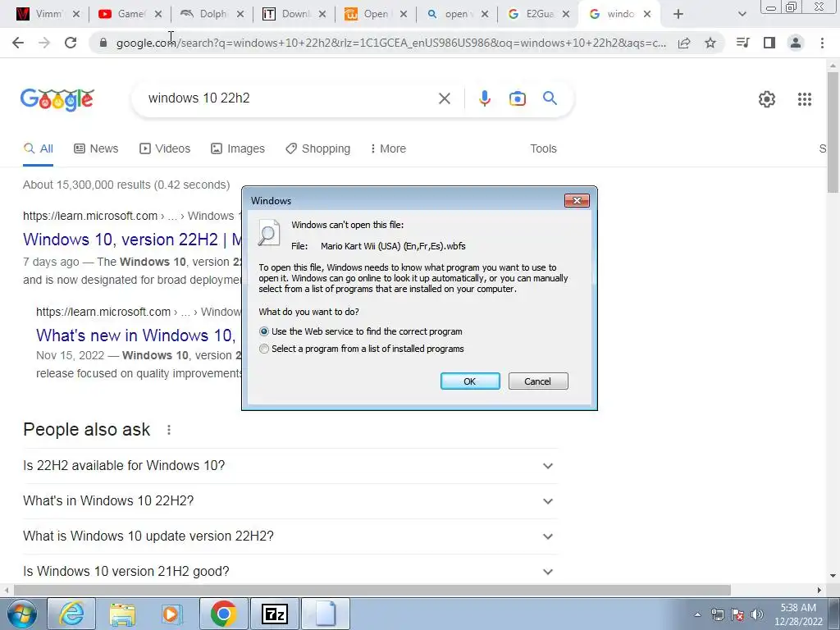This screenshot has width=840, height=630.
Task: Click the volume speaker tray icon
Action: tap(757, 614)
